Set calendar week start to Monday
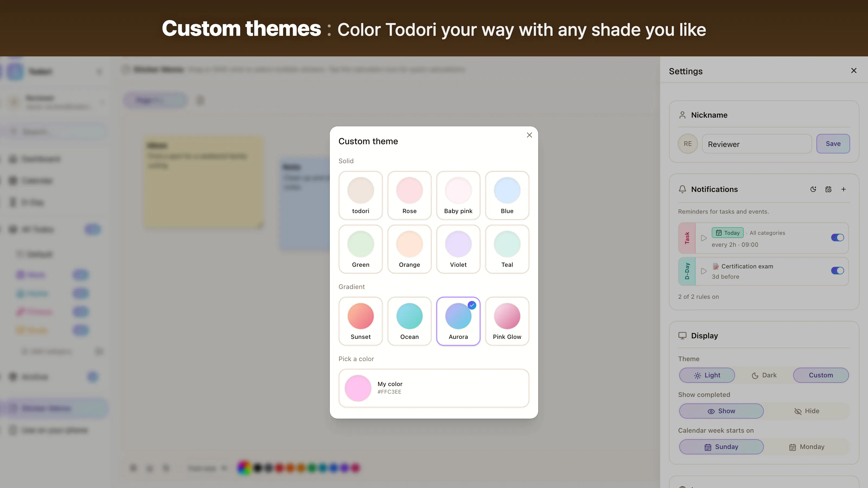 tap(807, 447)
